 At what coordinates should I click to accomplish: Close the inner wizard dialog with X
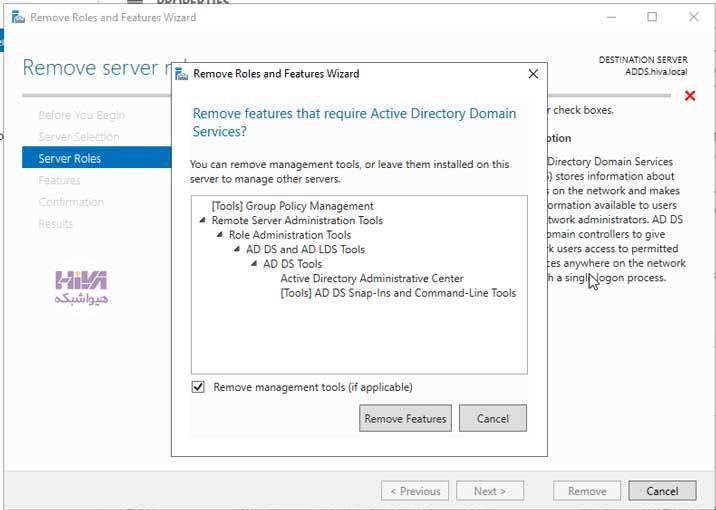[x=533, y=74]
